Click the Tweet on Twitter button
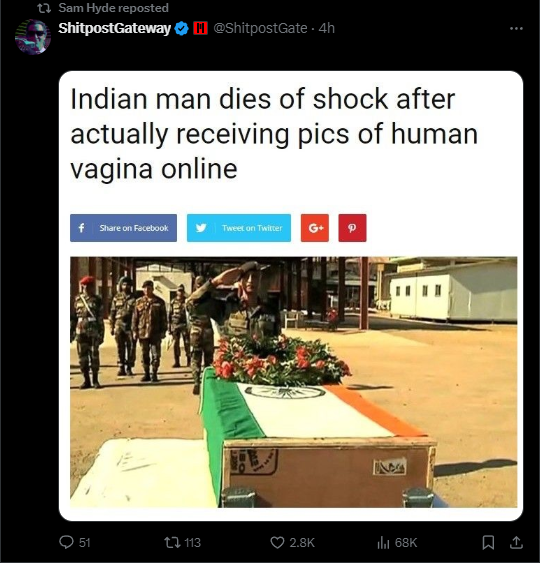 [239, 228]
